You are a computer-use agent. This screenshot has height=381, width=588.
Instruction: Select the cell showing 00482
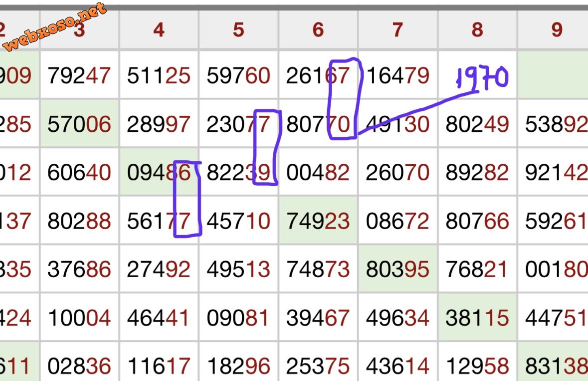coord(318,172)
